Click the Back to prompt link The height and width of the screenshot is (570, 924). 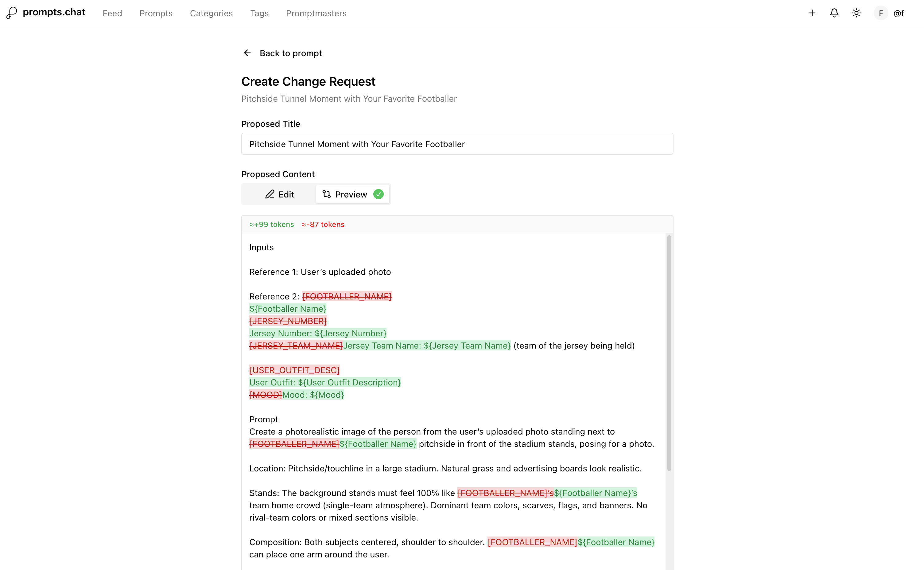click(290, 53)
